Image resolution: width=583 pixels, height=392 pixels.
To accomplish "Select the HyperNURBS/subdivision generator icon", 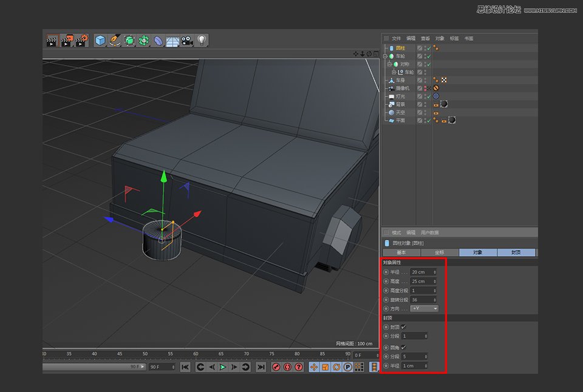I will click(x=129, y=41).
